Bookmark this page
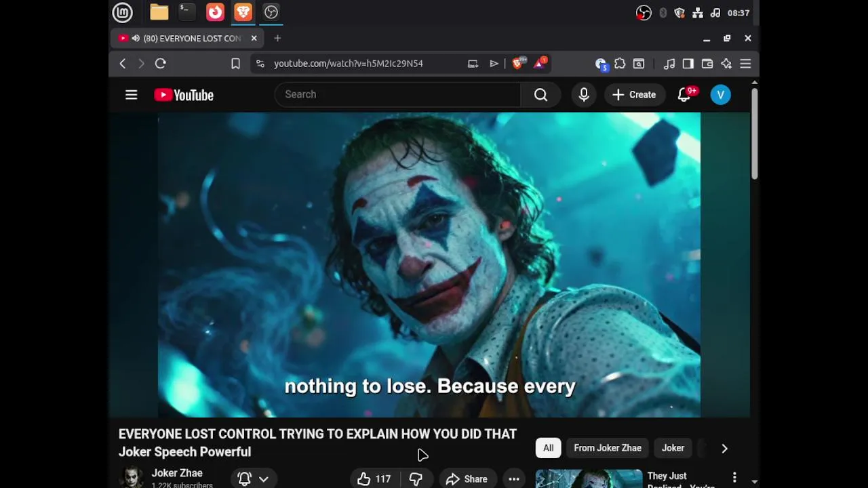 point(235,64)
